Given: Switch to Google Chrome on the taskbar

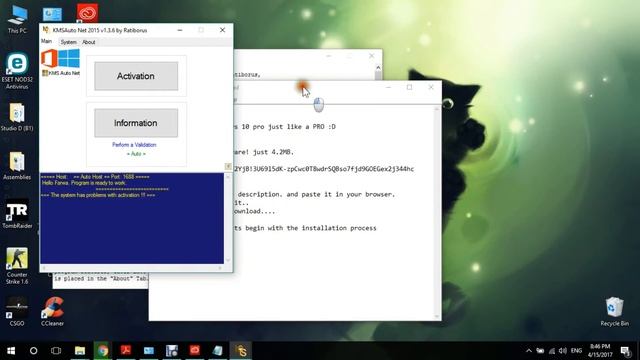Looking at the screenshot, I should pos(102,351).
